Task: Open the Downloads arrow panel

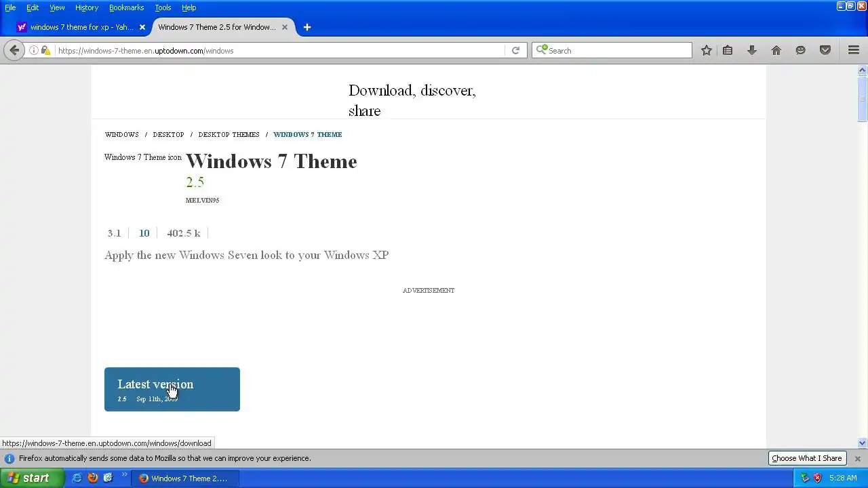Action: (752, 50)
